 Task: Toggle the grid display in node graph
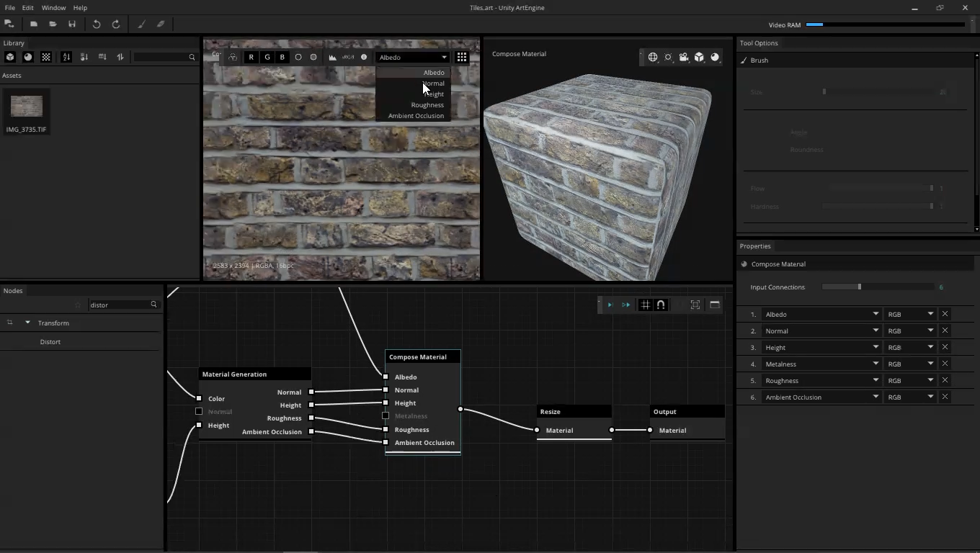click(x=645, y=305)
